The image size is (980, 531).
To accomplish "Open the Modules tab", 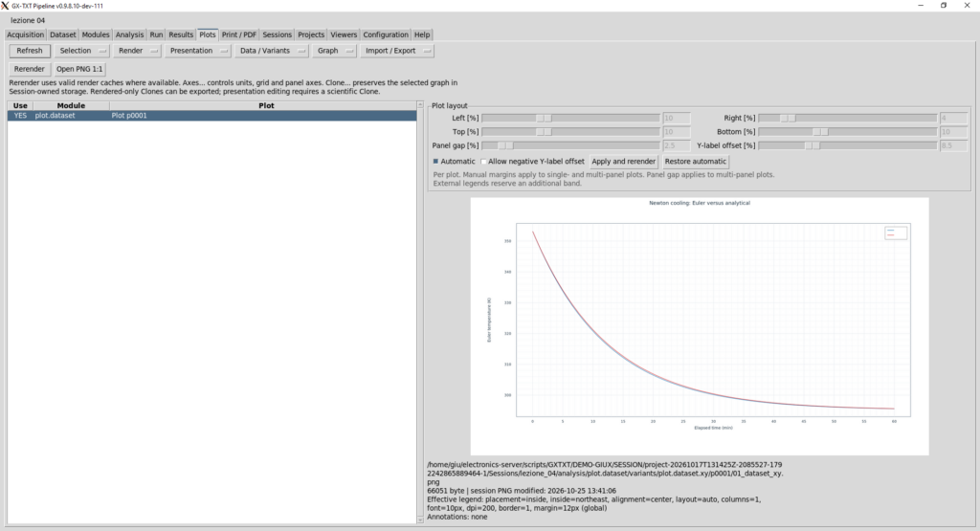I will (96, 35).
